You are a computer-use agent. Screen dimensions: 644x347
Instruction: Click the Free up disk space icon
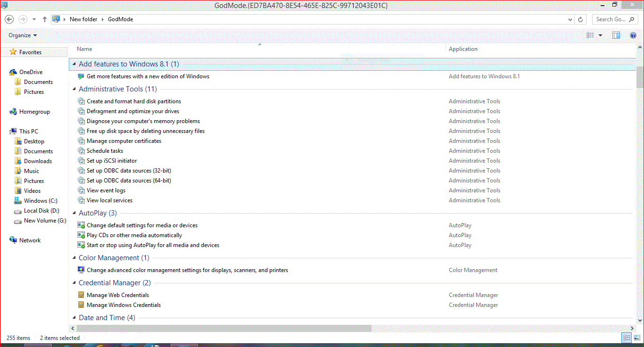(x=81, y=131)
